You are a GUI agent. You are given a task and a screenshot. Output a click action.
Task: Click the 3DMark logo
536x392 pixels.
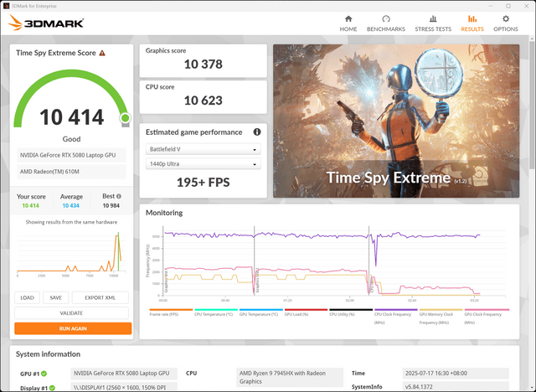pyautogui.click(x=46, y=23)
